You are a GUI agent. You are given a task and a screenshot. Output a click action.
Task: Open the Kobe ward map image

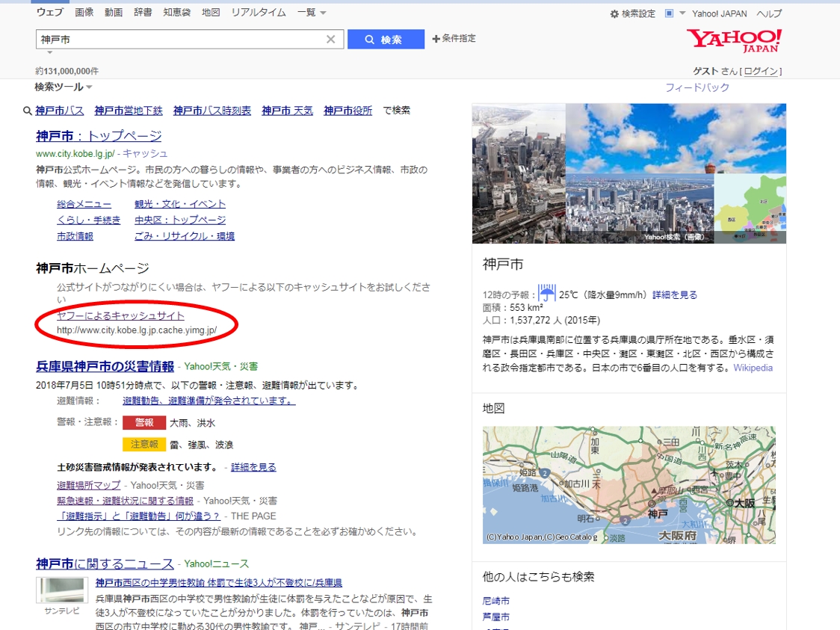tap(750, 209)
